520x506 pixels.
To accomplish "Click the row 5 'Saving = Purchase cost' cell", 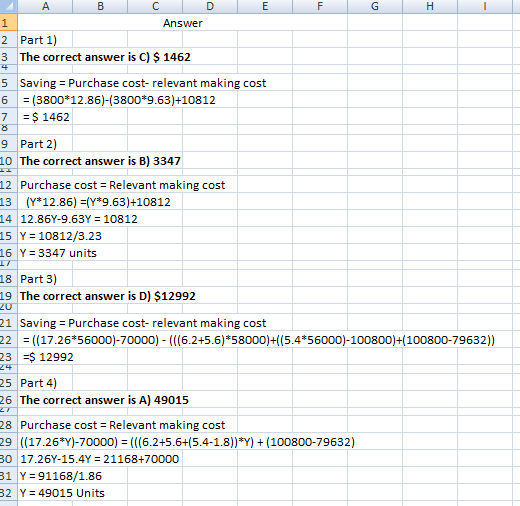I will (x=143, y=83).
